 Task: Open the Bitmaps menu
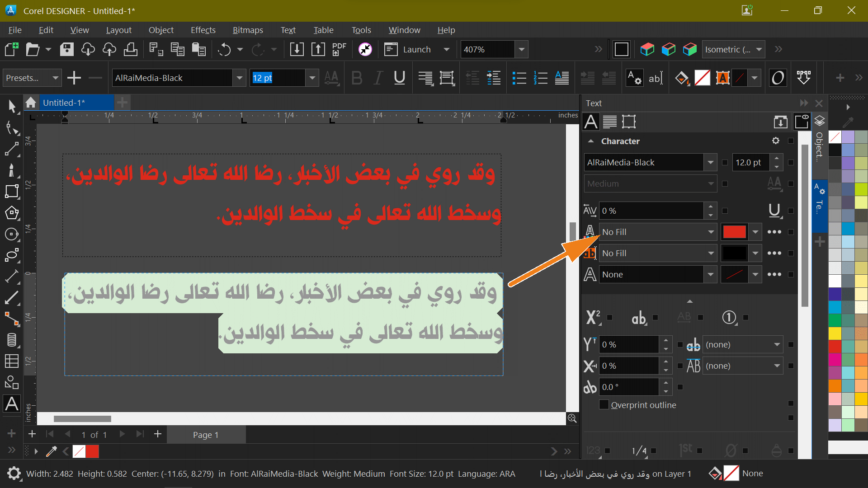coord(247,30)
